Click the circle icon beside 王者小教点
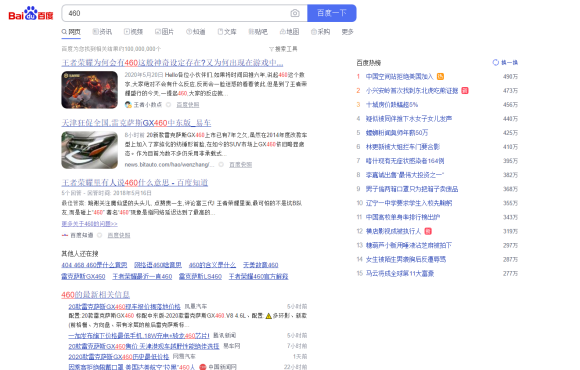 coord(168,105)
